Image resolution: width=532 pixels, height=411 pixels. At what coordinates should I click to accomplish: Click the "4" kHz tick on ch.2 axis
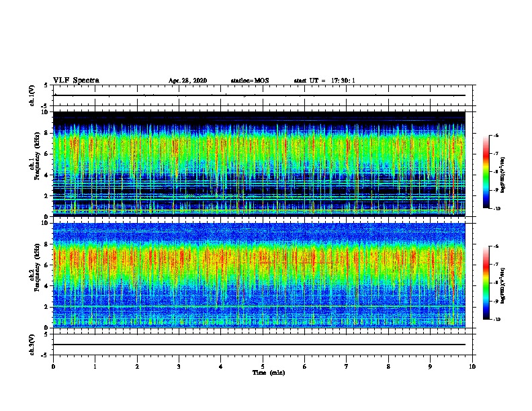[47, 286]
